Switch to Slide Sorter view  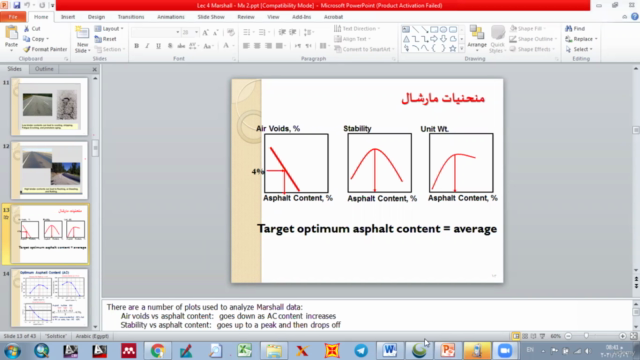(525, 336)
